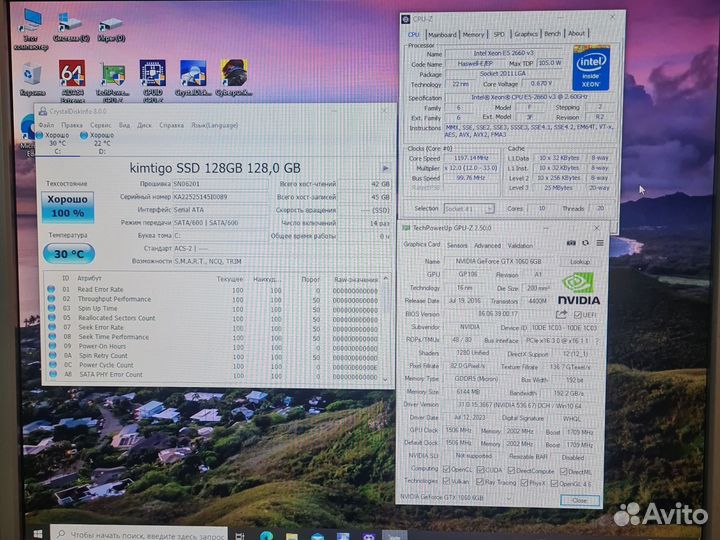The width and height of the screenshot is (720, 540).
Task: Click the kimtigo SSD 128GB drive title
Action: point(215,169)
